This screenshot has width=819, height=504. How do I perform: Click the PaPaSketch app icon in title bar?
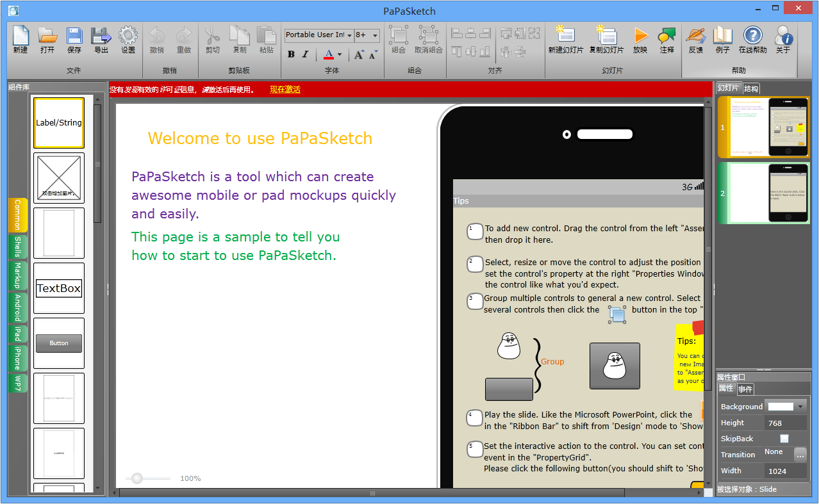tap(13, 11)
